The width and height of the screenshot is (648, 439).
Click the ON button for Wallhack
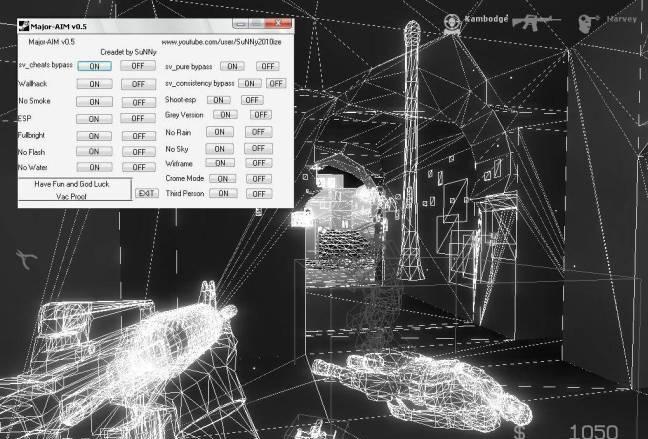pos(94,84)
